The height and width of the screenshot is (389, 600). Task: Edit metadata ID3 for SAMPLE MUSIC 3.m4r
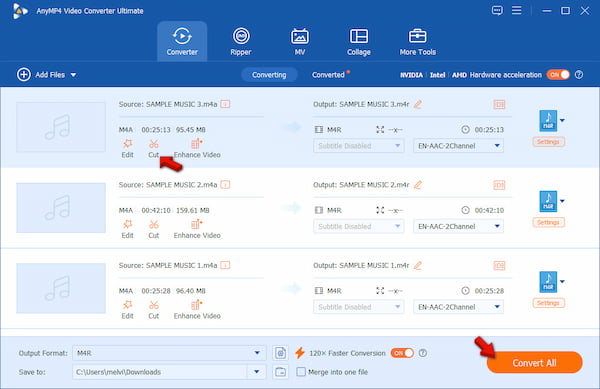point(499,104)
